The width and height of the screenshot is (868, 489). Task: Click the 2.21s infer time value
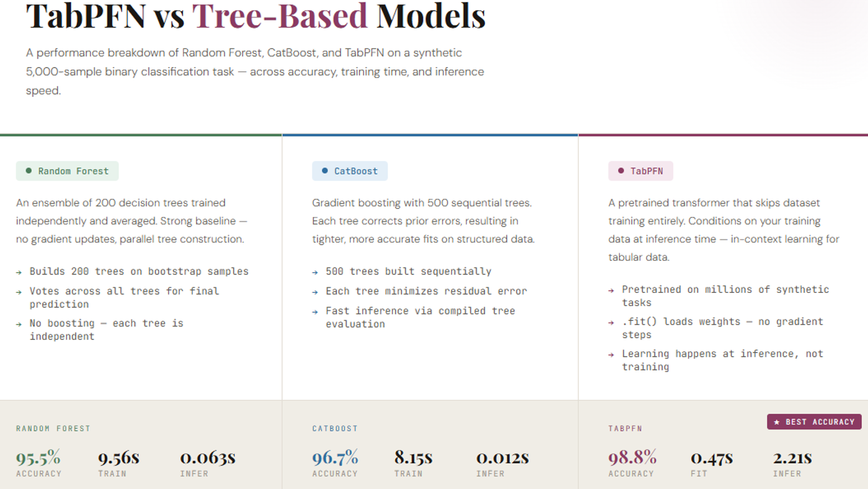pyautogui.click(x=792, y=458)
